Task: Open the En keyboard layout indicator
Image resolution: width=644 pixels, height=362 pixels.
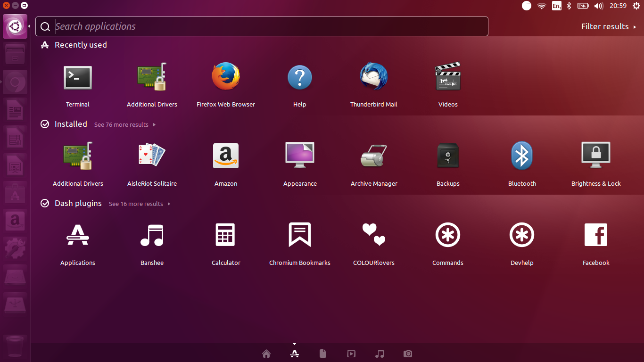Action: pyautogui.click(x=556, y=6)
